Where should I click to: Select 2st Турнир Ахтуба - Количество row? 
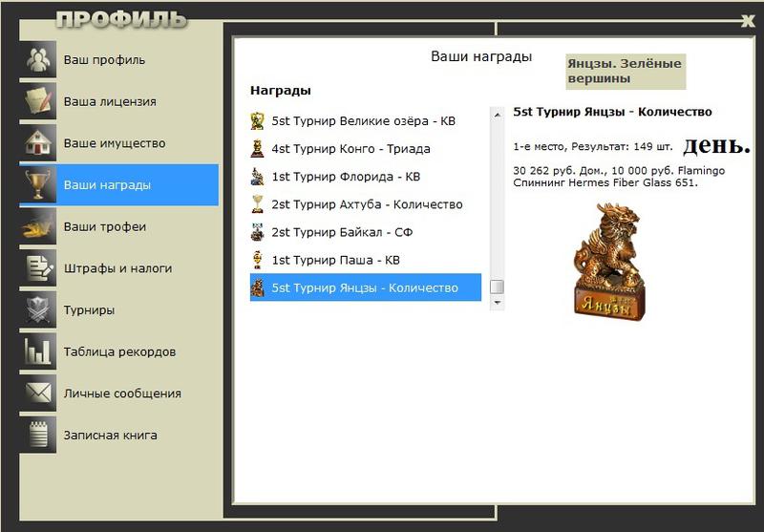point(366,204)
